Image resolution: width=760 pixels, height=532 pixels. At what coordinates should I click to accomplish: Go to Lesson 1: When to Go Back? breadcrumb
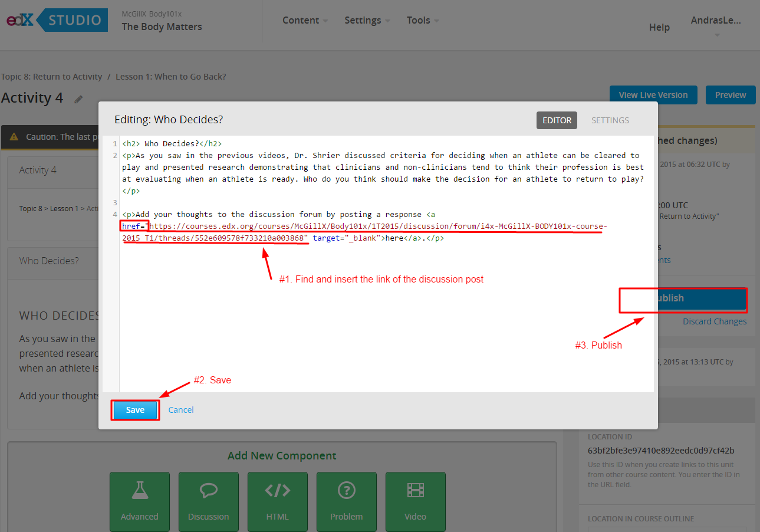pos(171,77)
